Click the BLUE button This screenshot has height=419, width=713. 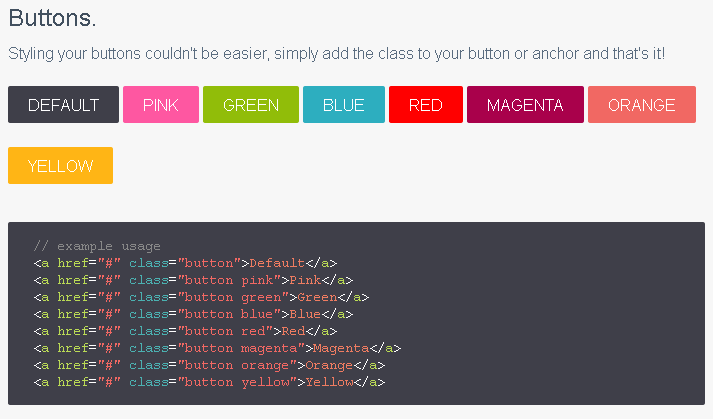tap(344, 105)
